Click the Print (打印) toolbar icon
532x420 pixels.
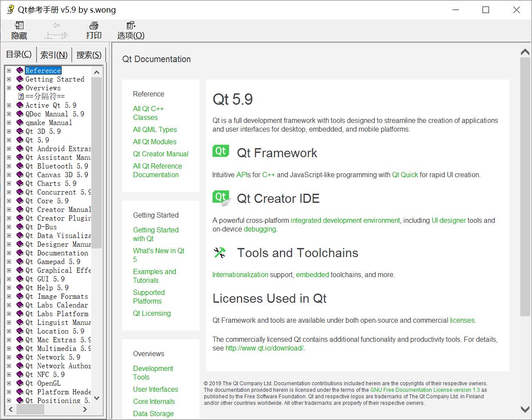93,26
